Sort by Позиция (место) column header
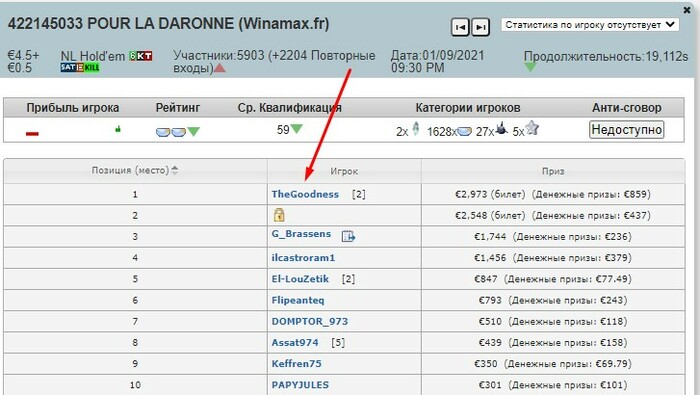The width and height of the screenshot is (700, 395). pos(134,170)
